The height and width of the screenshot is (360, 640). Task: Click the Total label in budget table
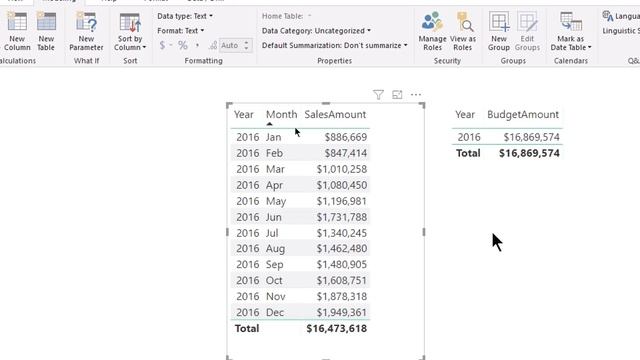pyautogui.click(x=468, y=153)
